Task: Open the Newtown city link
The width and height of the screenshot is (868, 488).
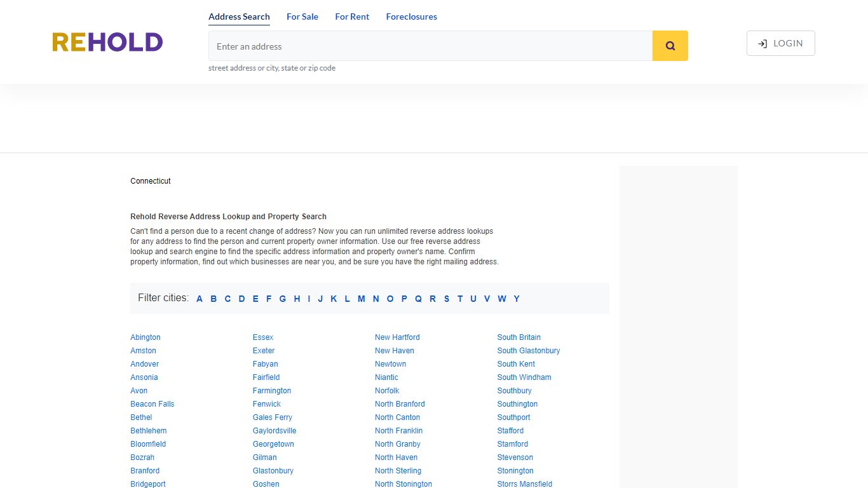Action: tap(391, 364)
